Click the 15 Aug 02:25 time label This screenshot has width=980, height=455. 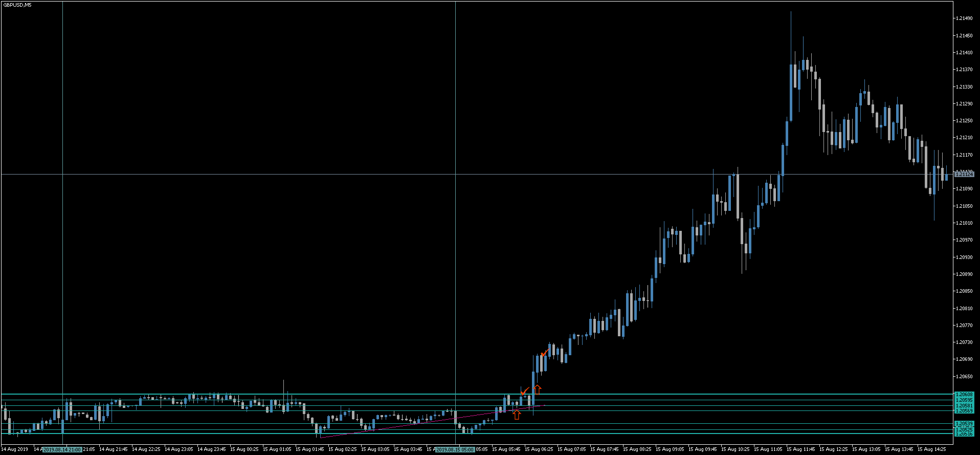pyautogui.click(x=342, y=449)
